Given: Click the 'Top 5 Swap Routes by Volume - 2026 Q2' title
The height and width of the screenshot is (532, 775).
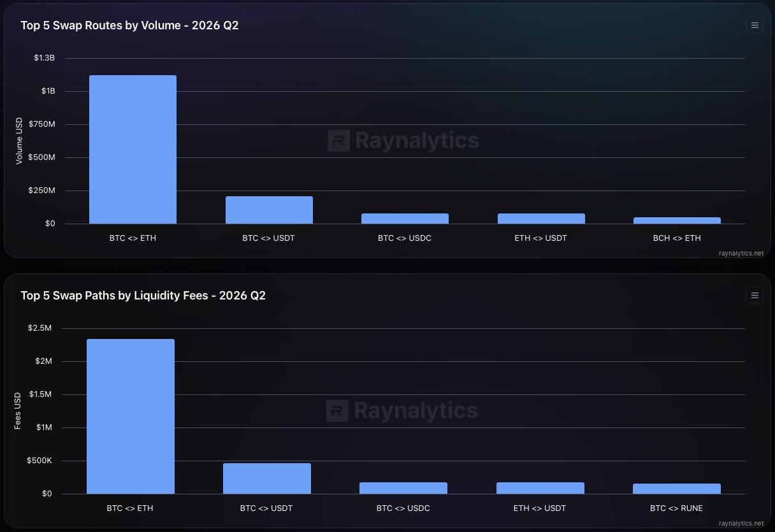Looking at the screenshot, I should pyautogui.click(x=129, y=25).
